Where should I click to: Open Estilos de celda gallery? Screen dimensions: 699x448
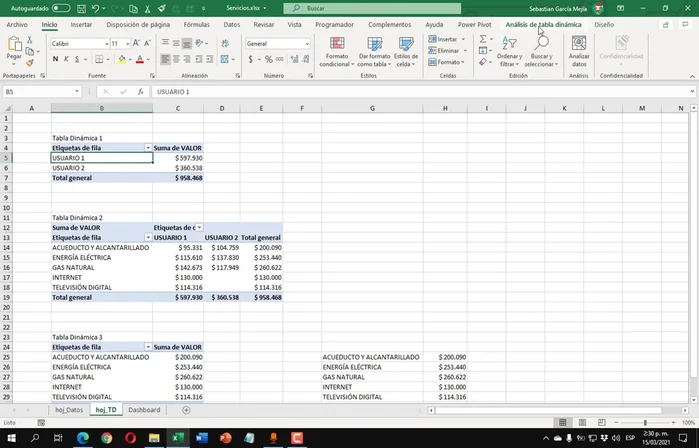click(x=406, y=52)
